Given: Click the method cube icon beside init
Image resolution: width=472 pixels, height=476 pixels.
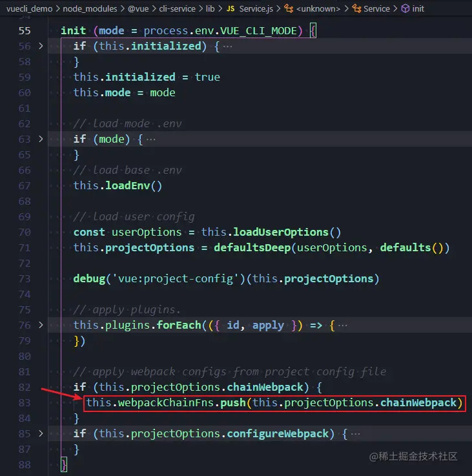Looking at the screenshot, I should point(405,9).
